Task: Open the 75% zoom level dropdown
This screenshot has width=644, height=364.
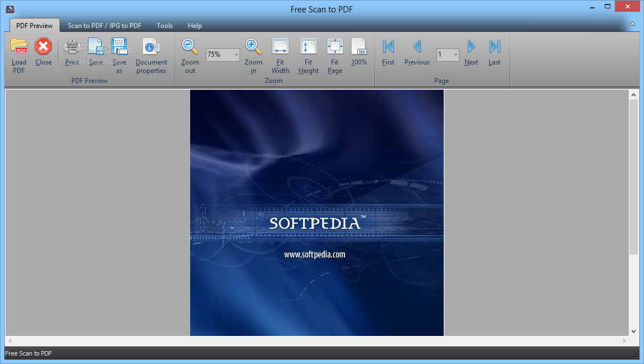Action: tap(236, 54)
